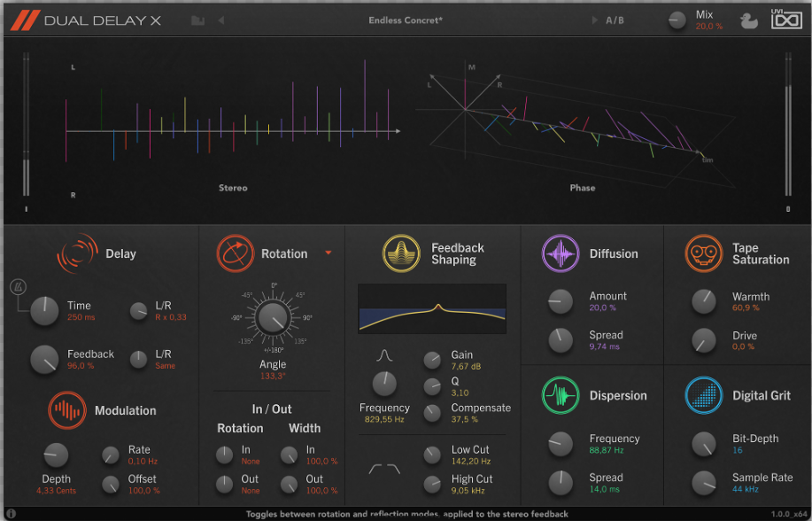
Task: Click the Feedback knob
Action: pyautogui.click(x=44, y=360)
